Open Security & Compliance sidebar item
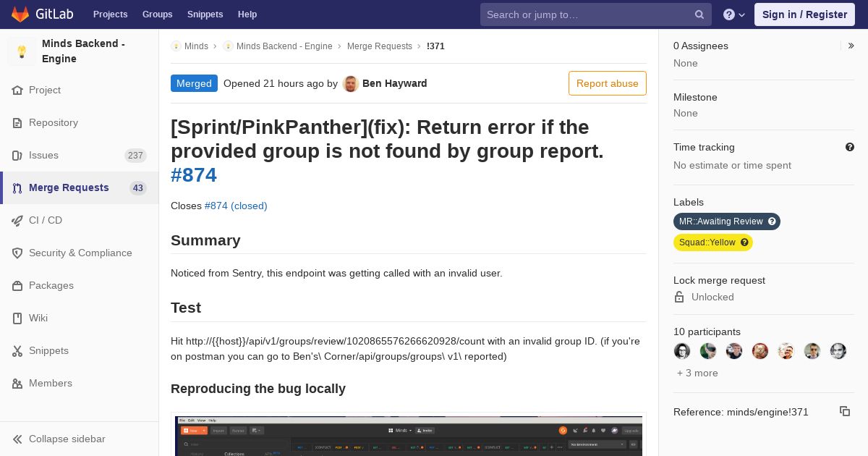868x456 pixels. click(80, 253)
